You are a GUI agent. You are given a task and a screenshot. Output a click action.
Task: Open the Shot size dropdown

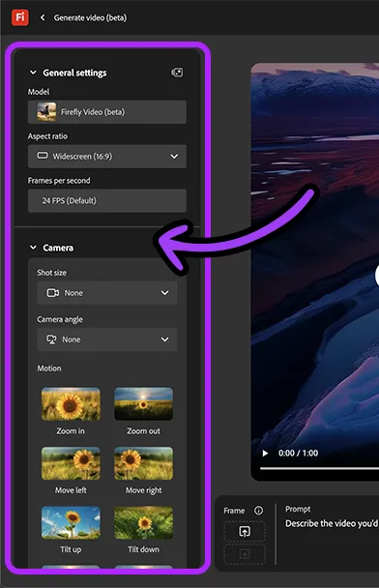pos(107,292)
